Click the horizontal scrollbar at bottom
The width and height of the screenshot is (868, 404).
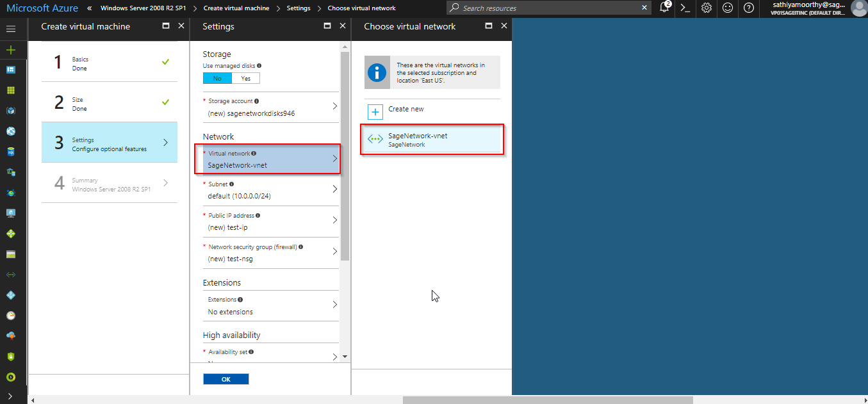pyautogui.click(x=548, y=400)
